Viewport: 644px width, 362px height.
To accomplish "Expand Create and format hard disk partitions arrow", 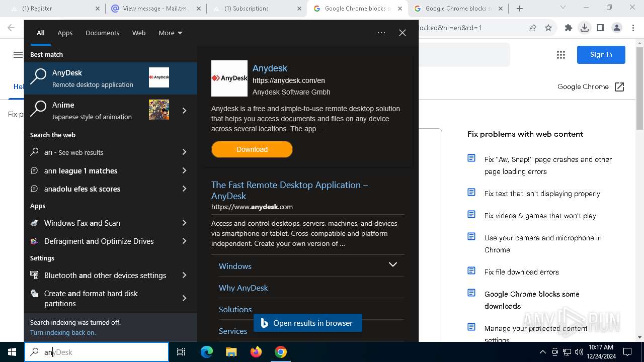I will click(184, 298).
